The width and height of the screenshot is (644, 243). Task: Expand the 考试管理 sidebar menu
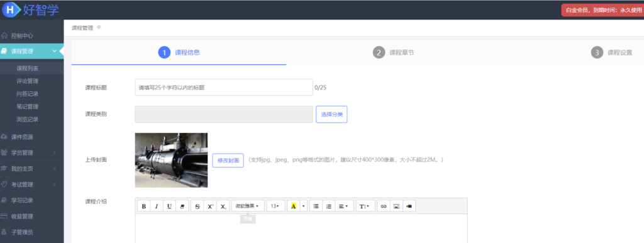[x=31, y=184]
